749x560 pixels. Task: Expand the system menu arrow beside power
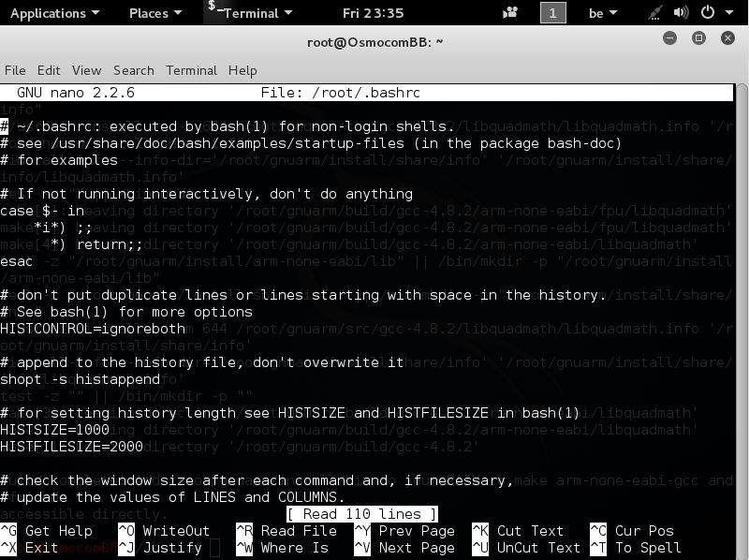click(x=729, y=13)
